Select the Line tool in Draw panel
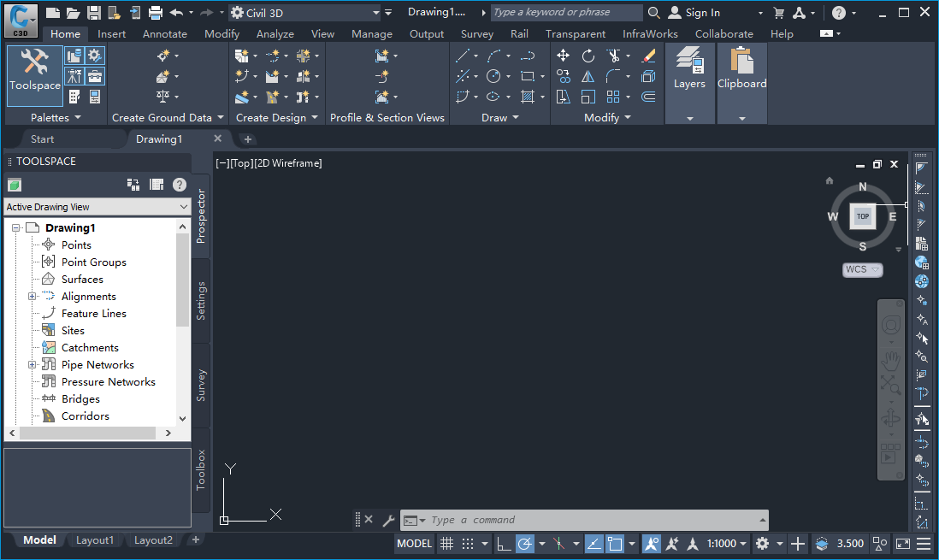Screen dimensions: 939x560 464,55
